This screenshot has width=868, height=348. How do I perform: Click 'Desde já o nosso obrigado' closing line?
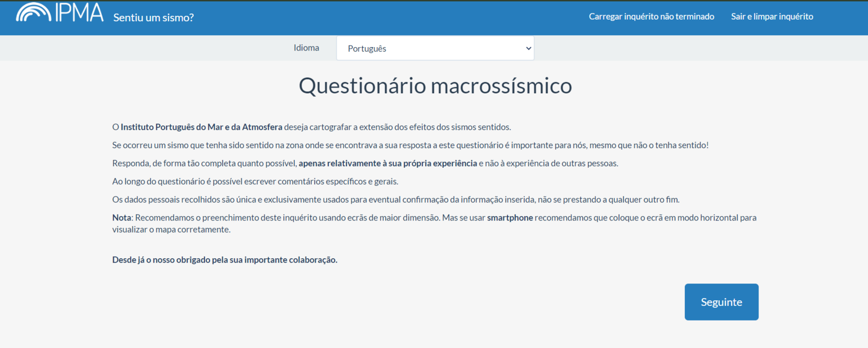pos(225,260)
